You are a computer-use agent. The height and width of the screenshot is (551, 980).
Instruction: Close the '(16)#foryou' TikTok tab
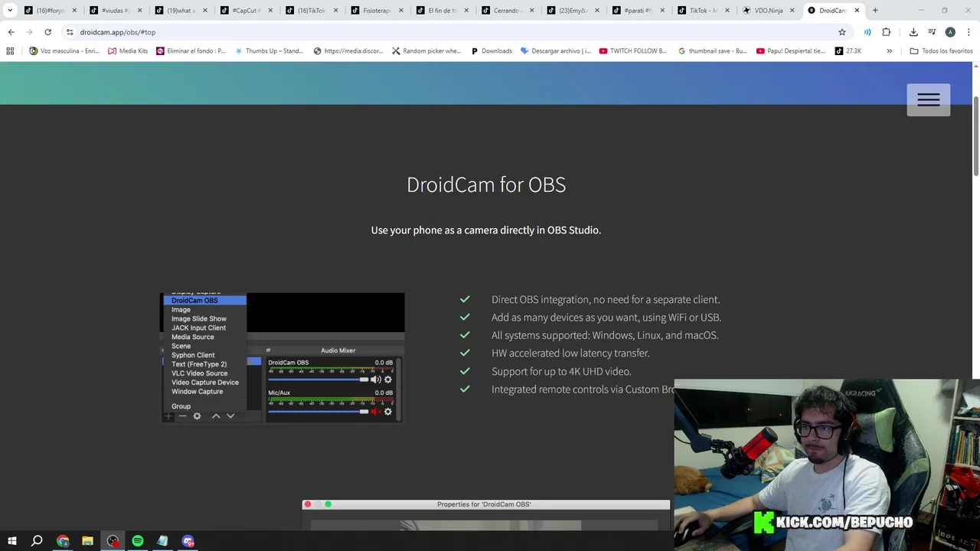pos(74,11)
